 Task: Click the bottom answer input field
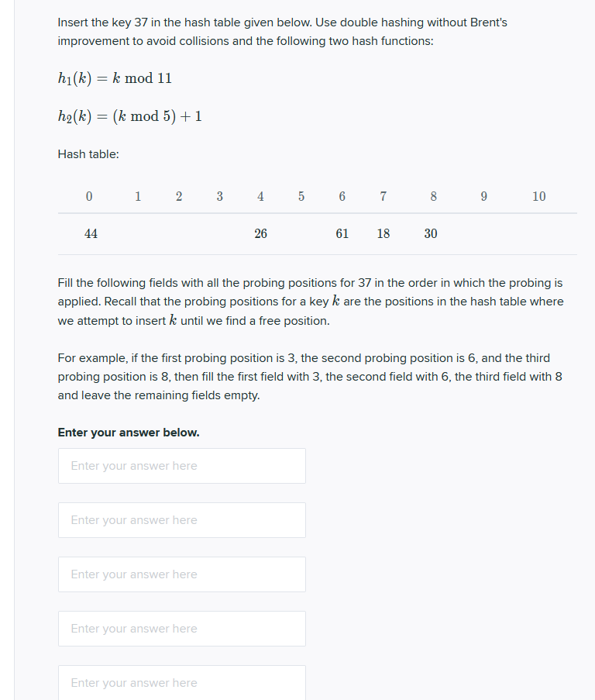point(181,682)
